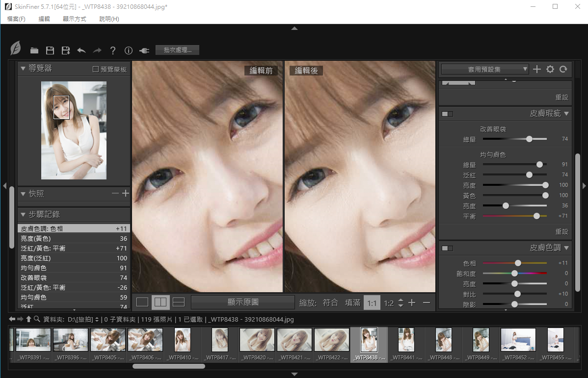Open preset settings gear icon
The height and width of the screenshot is (378, 588).
pos(550,69)
